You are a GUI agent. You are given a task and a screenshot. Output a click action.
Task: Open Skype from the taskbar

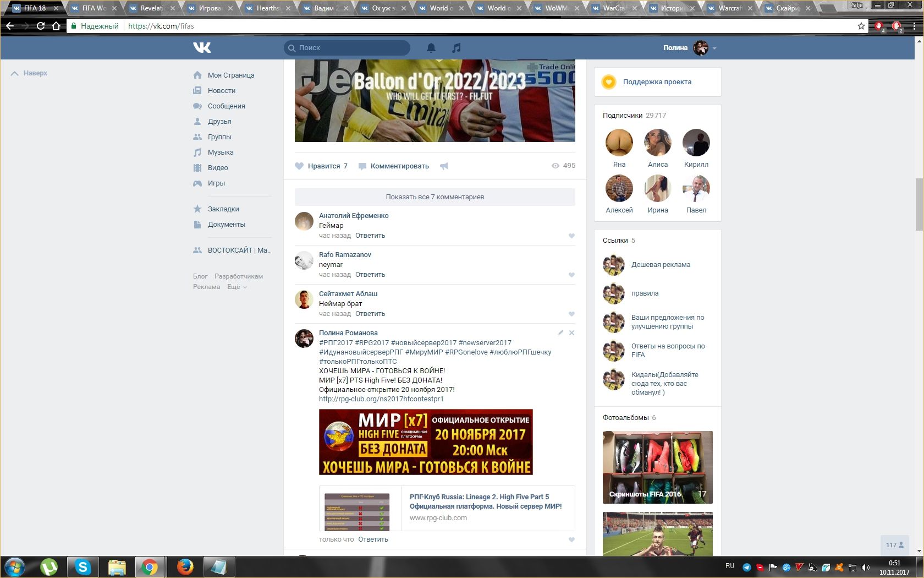(x=83, y=566)
